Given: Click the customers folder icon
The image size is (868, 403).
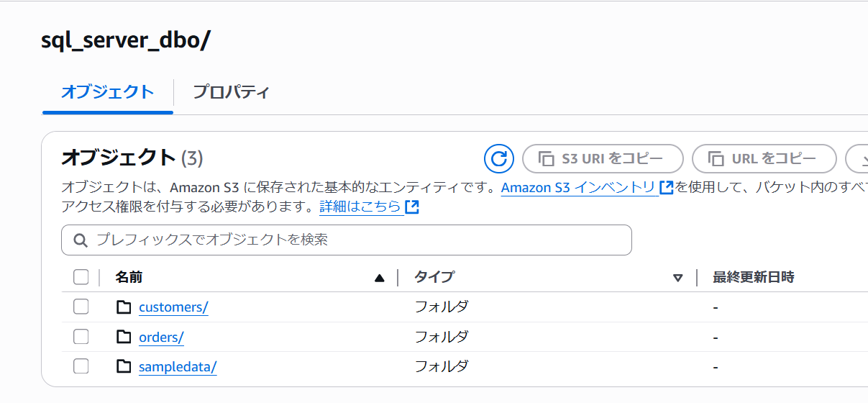Looking at the screenshot, I should (x=124, y=307).
